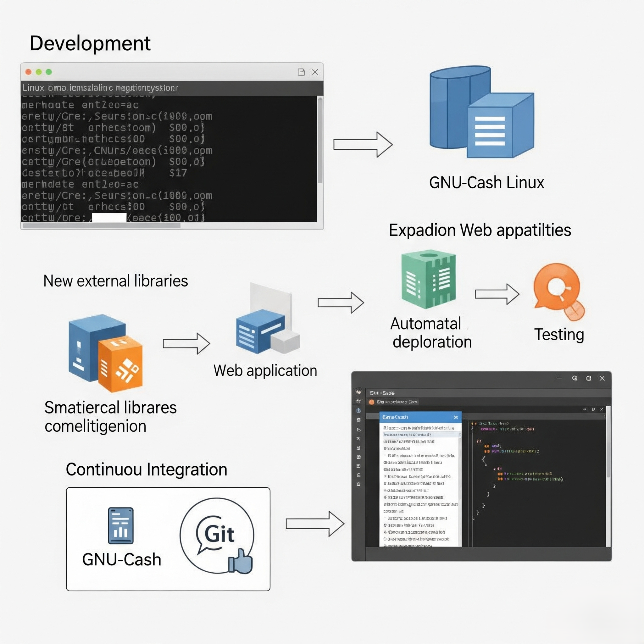Click the terminal vertical scrollbar

pyautogui.click(x=320, y=140)
